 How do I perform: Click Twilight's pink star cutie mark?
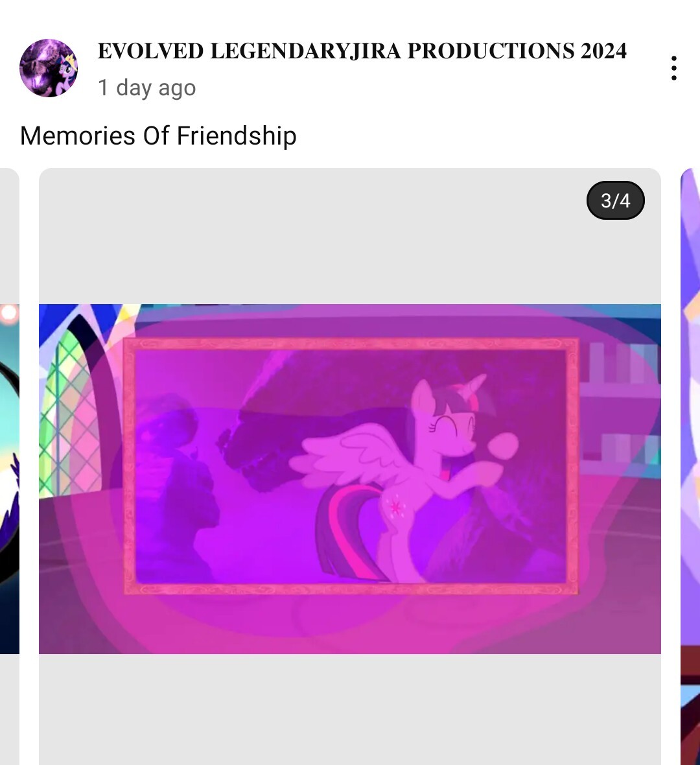tap(395, 508)
